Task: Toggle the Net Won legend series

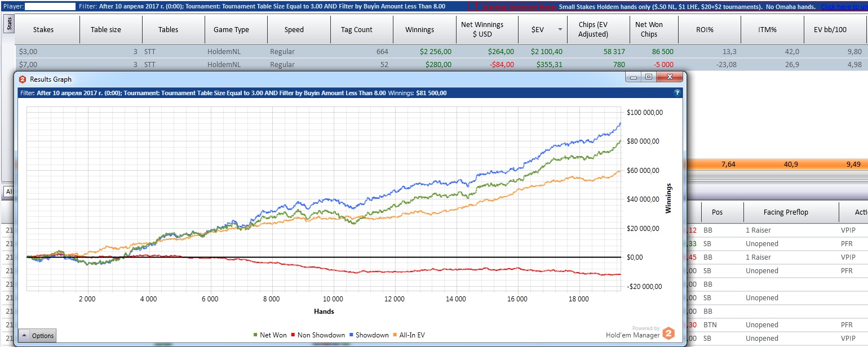Action: 270,335
